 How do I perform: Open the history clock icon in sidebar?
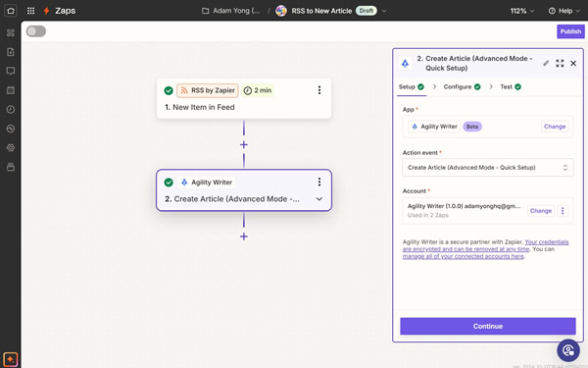click(11, 109)
